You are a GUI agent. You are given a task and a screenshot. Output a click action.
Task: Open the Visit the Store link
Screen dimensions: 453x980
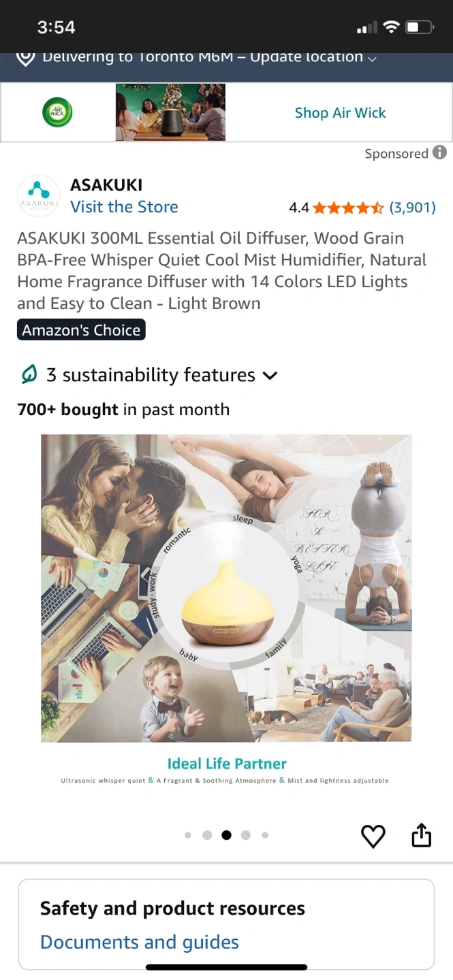click(x=124, y=207)
